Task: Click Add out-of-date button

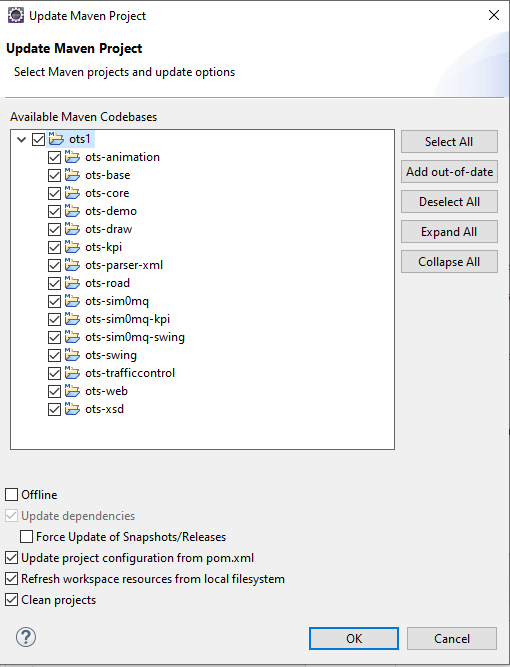Action: click(x=449, y=172)
